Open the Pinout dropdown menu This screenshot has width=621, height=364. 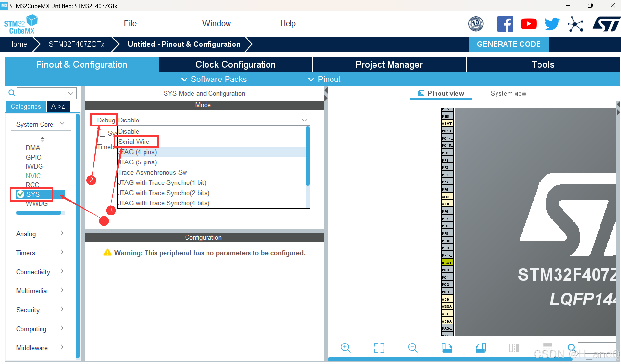point(324,79)
